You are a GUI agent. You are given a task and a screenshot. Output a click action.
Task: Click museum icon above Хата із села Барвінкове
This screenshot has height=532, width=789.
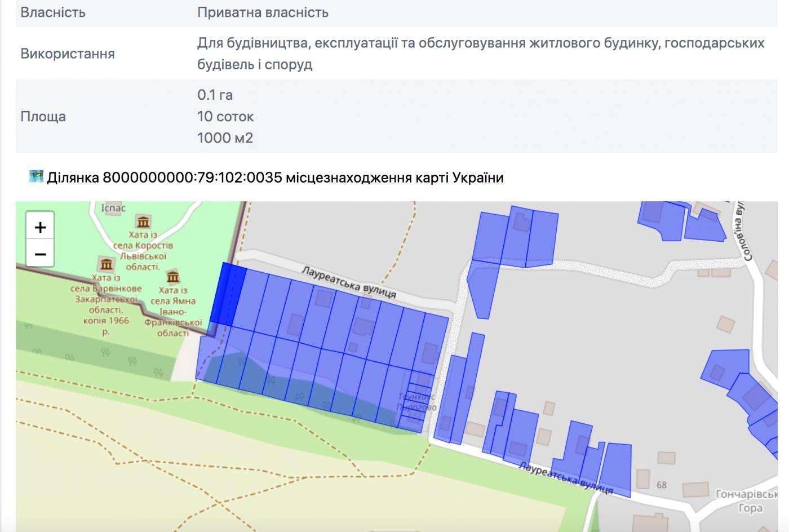coord(106,264)
